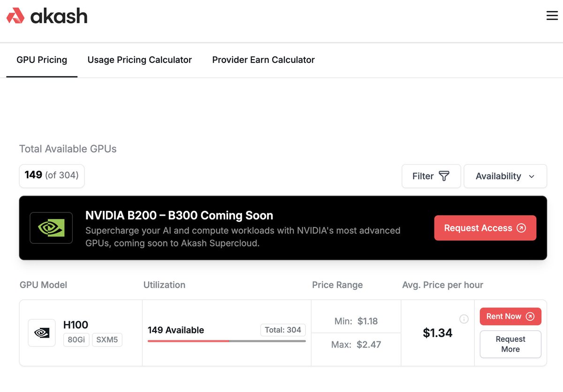Click the GPU Model column header
This screenshot has width=563, height=392.
pyautogui.click(x=43, y=285)
